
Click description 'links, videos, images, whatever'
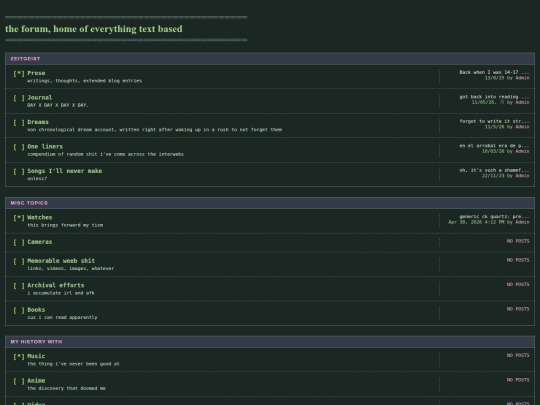coord(71,268)
